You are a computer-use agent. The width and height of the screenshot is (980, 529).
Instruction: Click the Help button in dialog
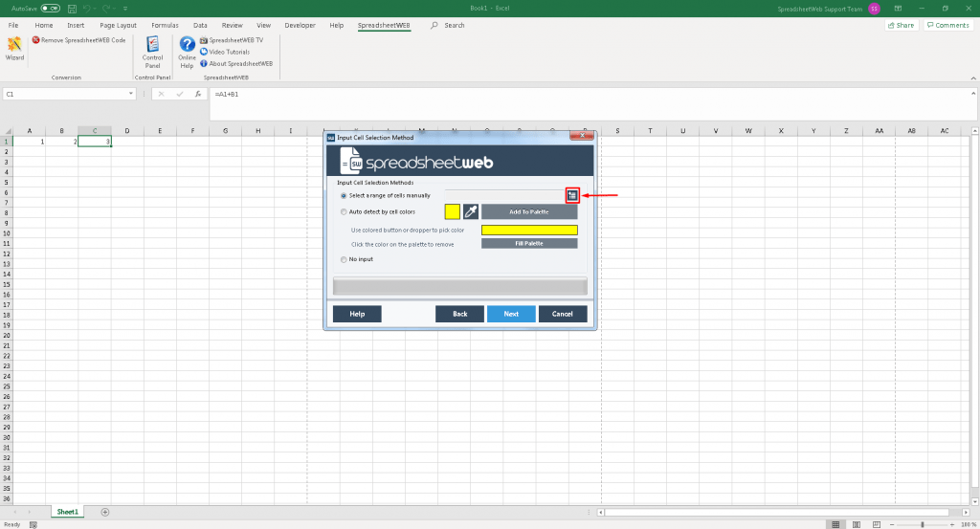[x=357, y=314]
